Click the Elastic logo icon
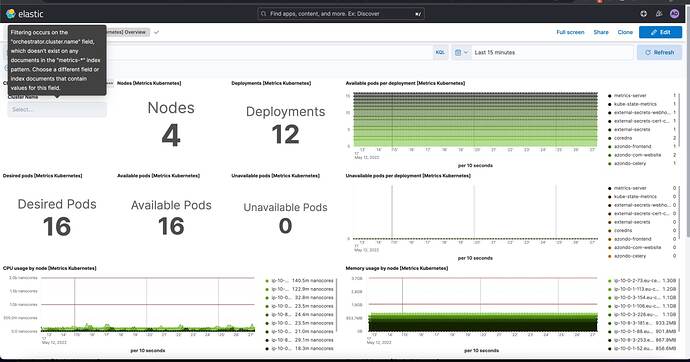The height and width of the screenshot is (362, 690). coord(11,14)
